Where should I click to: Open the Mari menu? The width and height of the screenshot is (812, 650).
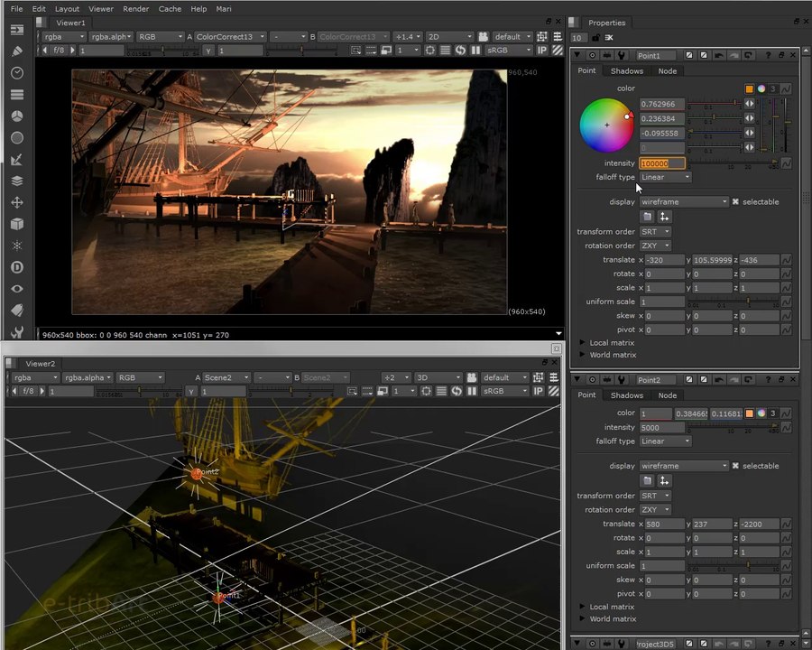click(224, 9)
